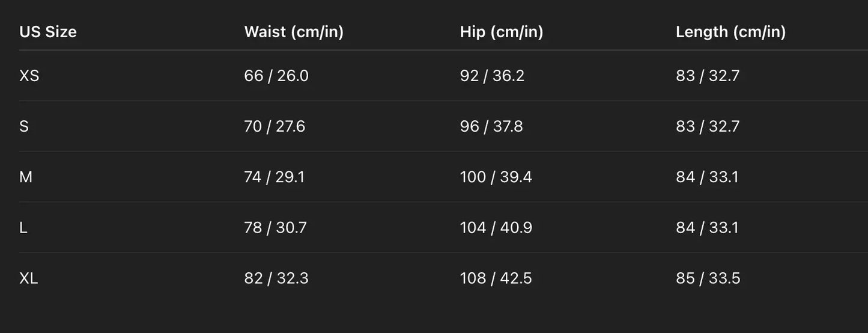This screenshot has width=868, height=333.
Task: Select the Hip (cm/in) column header
Action: [502, 32]
